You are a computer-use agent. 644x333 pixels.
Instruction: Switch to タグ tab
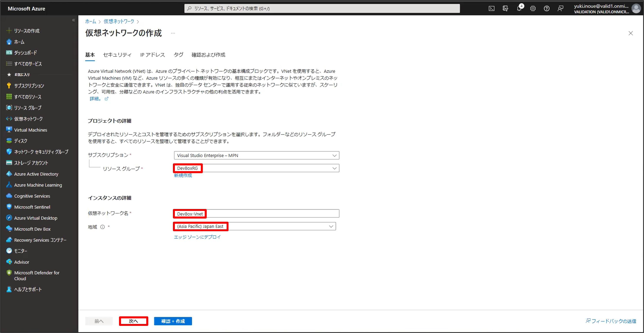(x=179, y=55)
